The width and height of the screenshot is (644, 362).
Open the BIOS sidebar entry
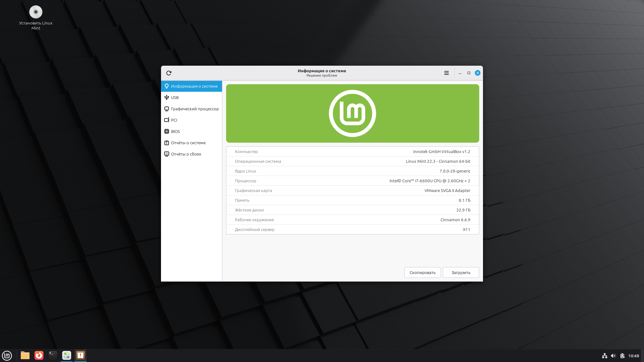pos(192,131)
